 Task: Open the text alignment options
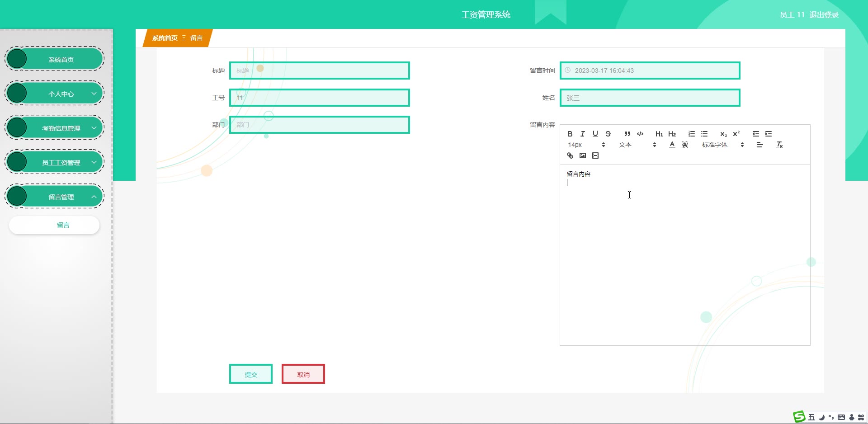coord(759,145)
